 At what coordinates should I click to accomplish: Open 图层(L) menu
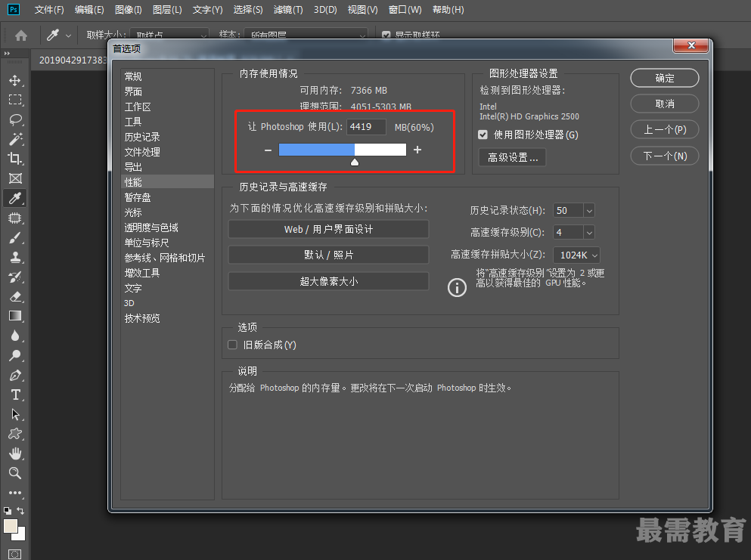tap(167, 10)
